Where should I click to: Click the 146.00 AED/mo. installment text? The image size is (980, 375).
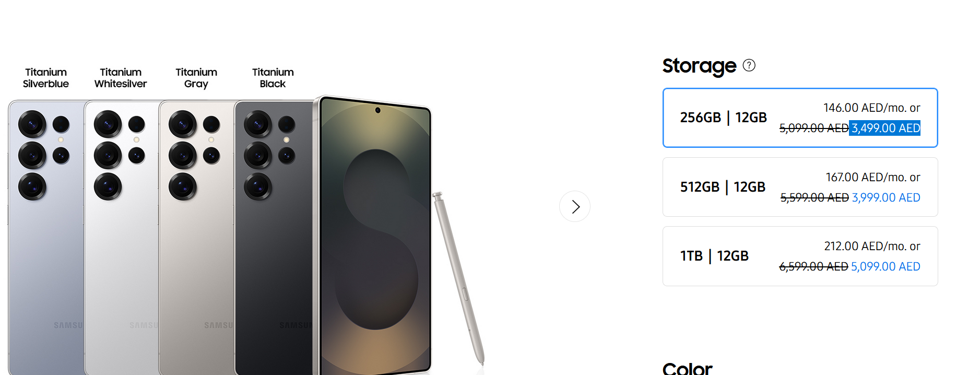pos(871,108)
